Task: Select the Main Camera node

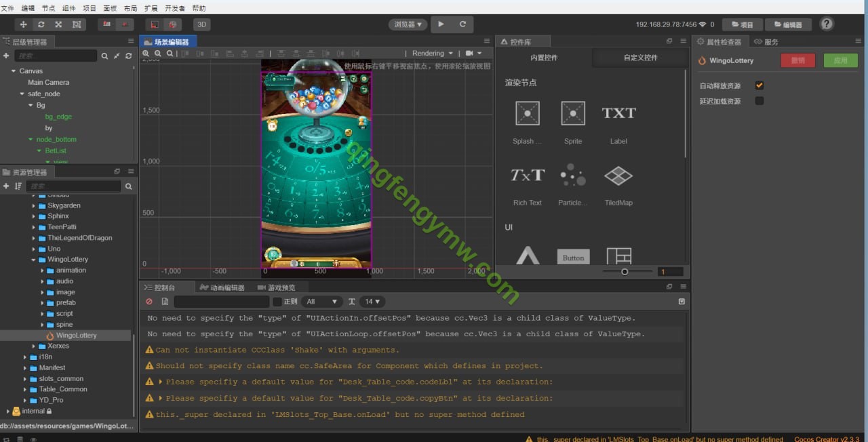Action: click(x=48, y=82)
